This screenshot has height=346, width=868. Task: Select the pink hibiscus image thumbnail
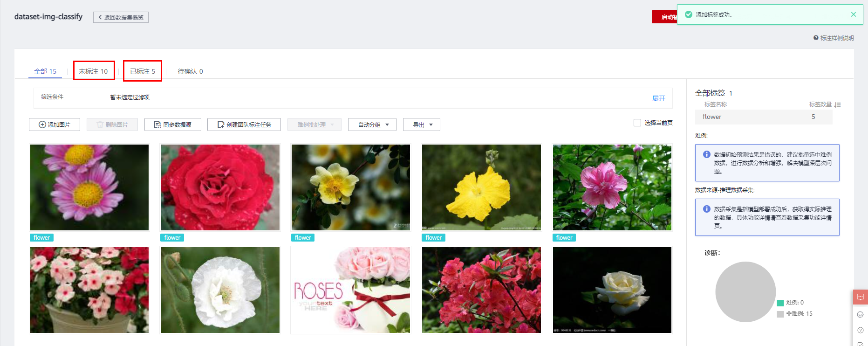click(612, 187)
